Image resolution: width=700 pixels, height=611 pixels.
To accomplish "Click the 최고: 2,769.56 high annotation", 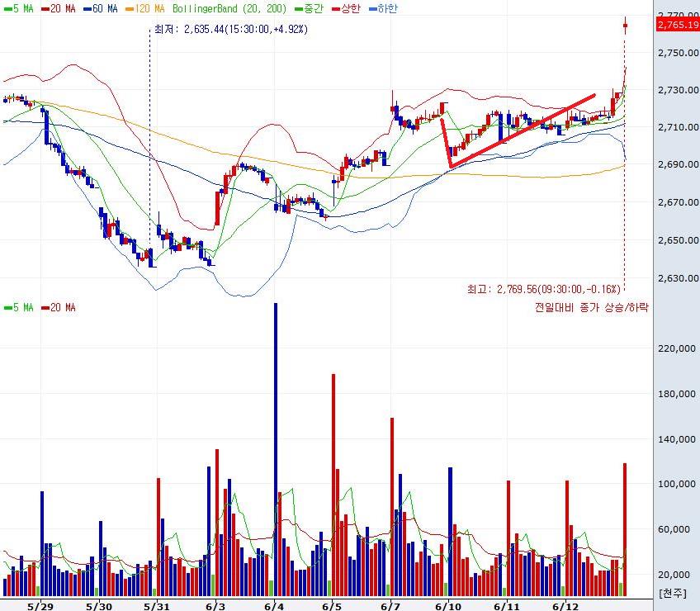I will click(544, 290).
